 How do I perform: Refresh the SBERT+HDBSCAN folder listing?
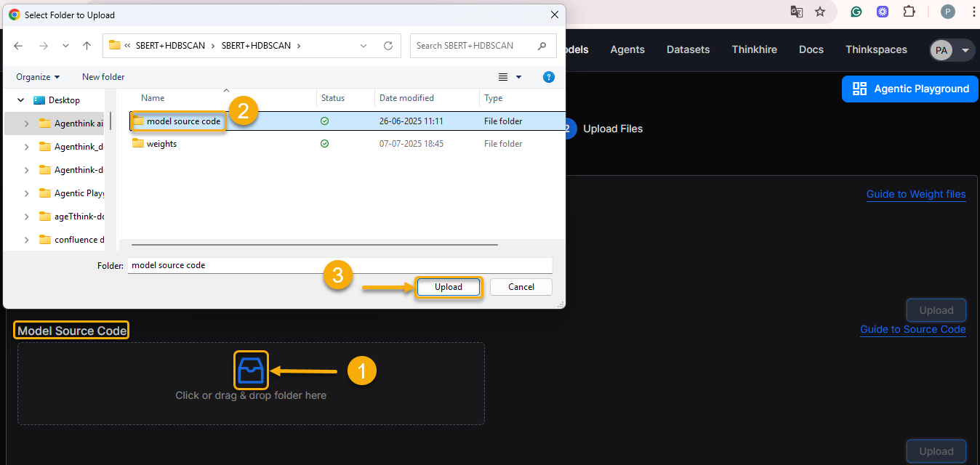388,46
